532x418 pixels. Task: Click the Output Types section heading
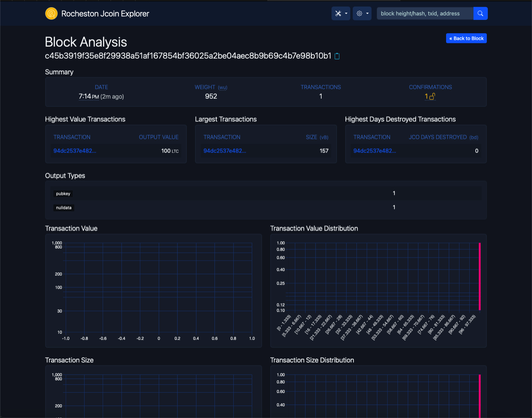point(65,176)
